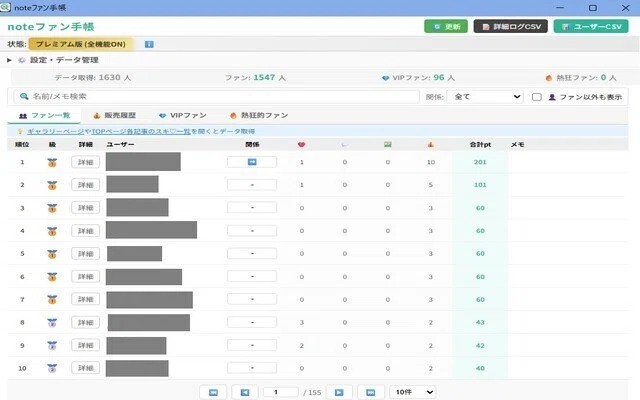Viewport: 640px width, 400px height.
Task: Enable ファン以外も表示 checkbox
Action: click(537, 97)
